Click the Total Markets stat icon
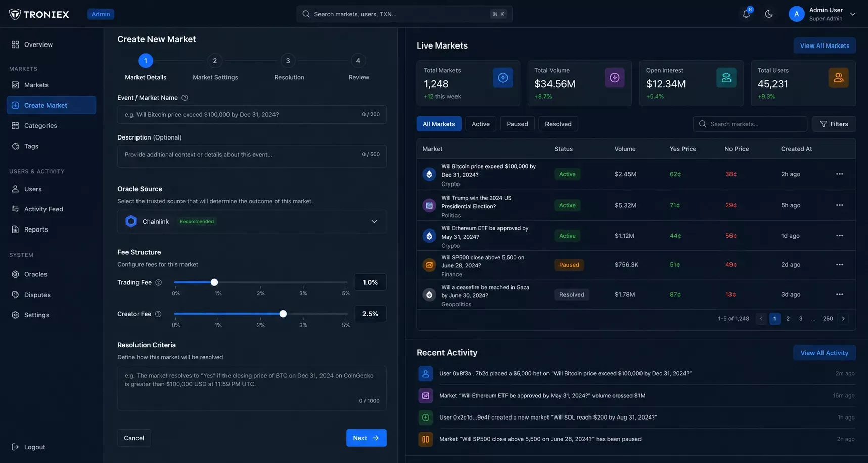Screen dimensions: 868x463 coord(503,77)
